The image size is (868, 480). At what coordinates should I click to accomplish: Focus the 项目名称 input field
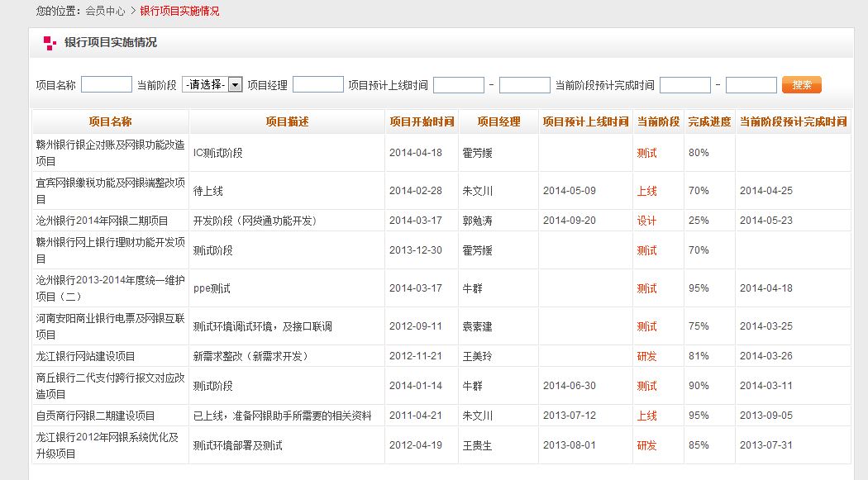click(107, 84)
